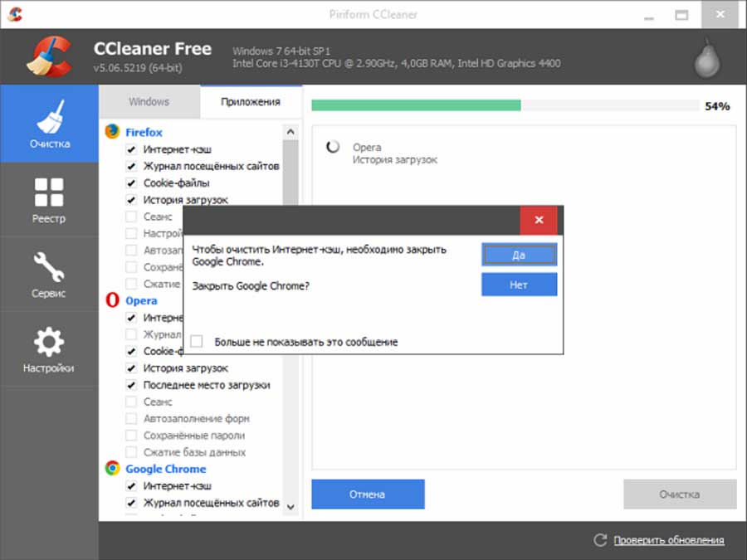Uncheck Firefox Cookie-файлы checkbox
This screenshot has width=747, height=560.
131,183
